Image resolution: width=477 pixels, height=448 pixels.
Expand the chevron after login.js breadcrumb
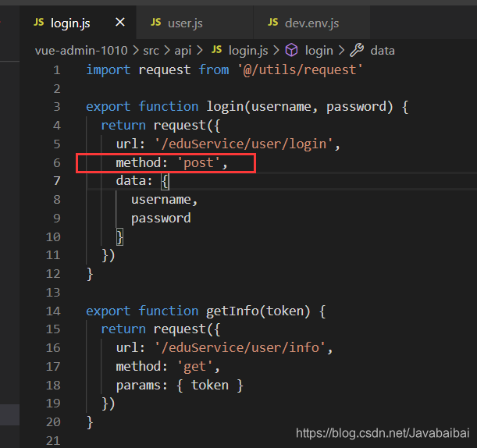[x=276, y=50]
